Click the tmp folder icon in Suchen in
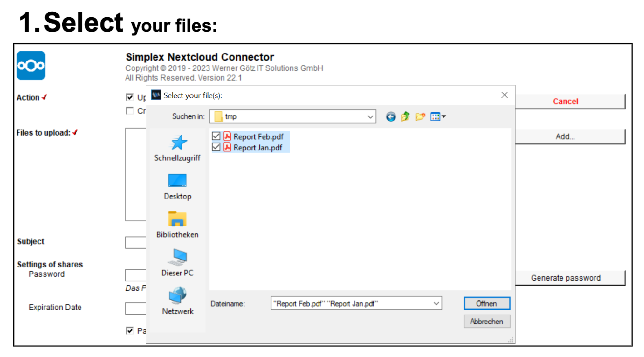 click(218, 117)
